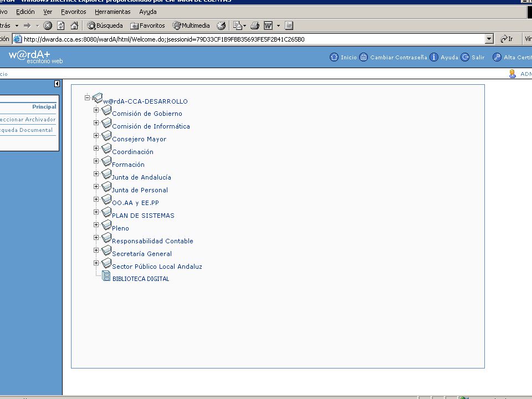Expand the Comisión de Gobierno node
The height and width of the screenshot is (399, 532).
(96, 110)
